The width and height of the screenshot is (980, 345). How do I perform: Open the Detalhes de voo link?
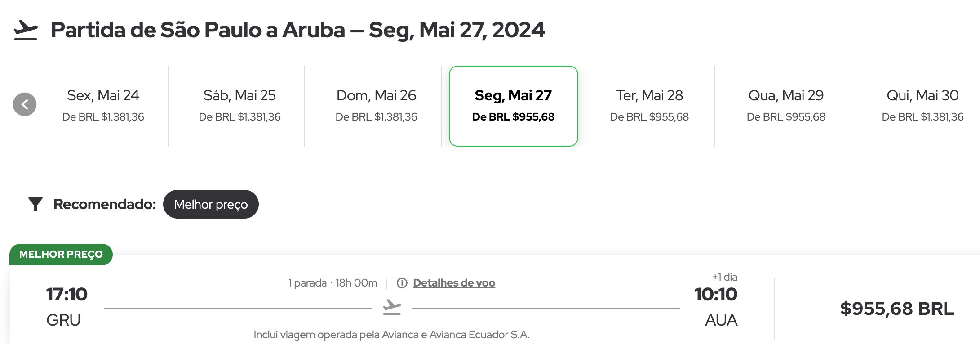tap(454, 283)
